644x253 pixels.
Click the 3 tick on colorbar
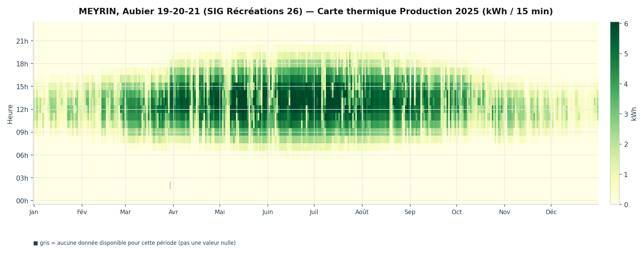[626, 114]
